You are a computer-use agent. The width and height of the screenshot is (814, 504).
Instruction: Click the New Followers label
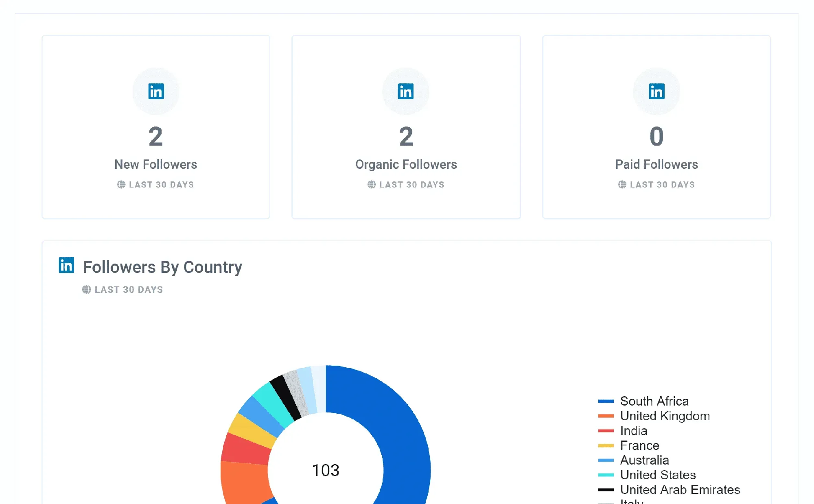[156, 164]
